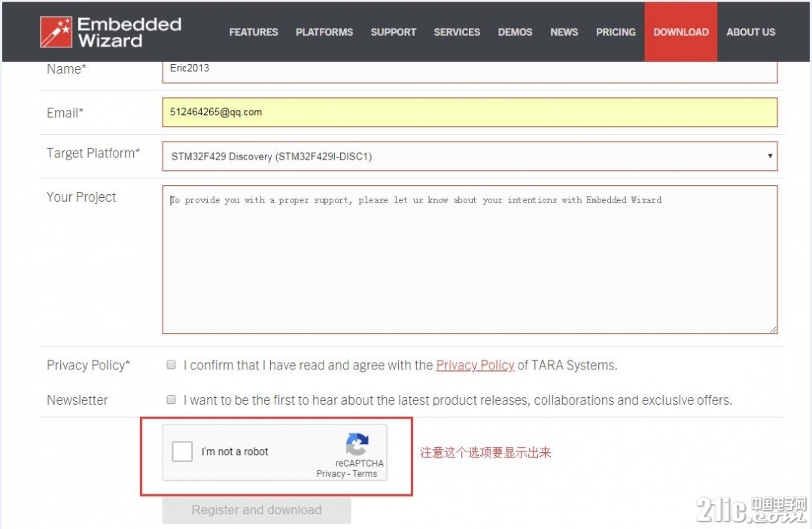Click the Your Project textarea resize handle
This screenshot has height=529, width=812.
tap(773, 330)
